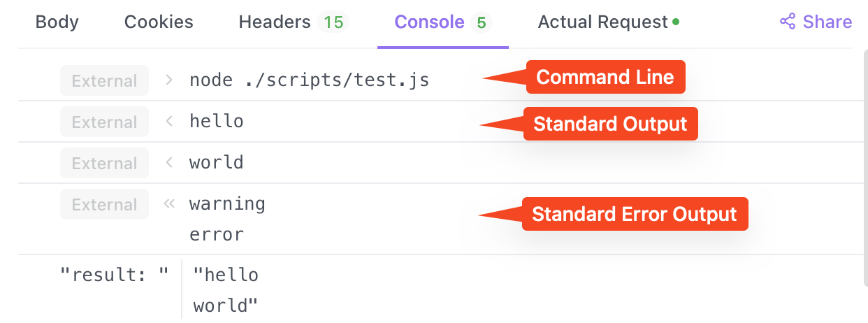868x323 pixels.
Task: Click the double left chevron before warning
Action: pyautogui.click(x=168, y=203)
